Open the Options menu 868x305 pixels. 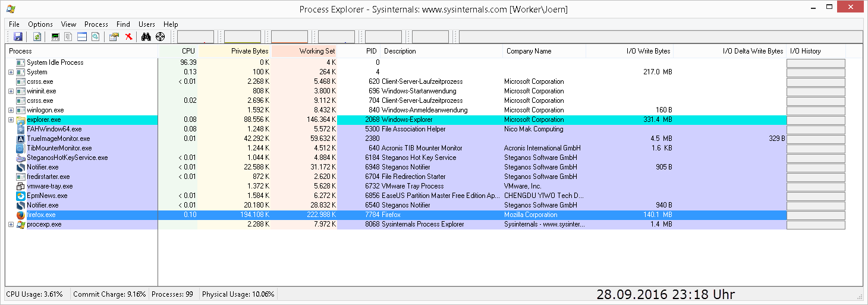click(x=40, y=24)
